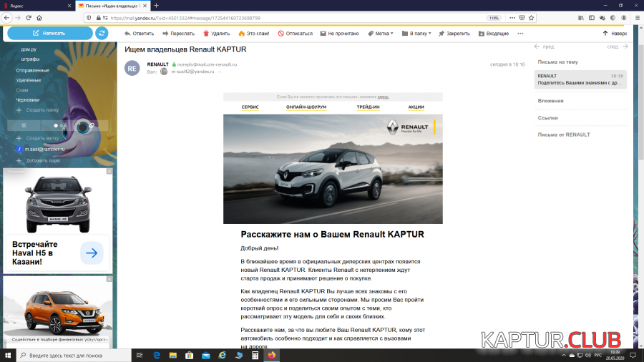The image size is (644, 362).
Task: Click the Написать compose button
Action: tap(49, 33)
